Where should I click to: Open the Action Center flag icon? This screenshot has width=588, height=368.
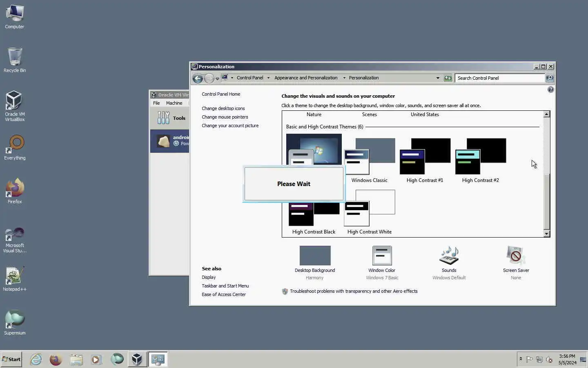tap(530, 359)
